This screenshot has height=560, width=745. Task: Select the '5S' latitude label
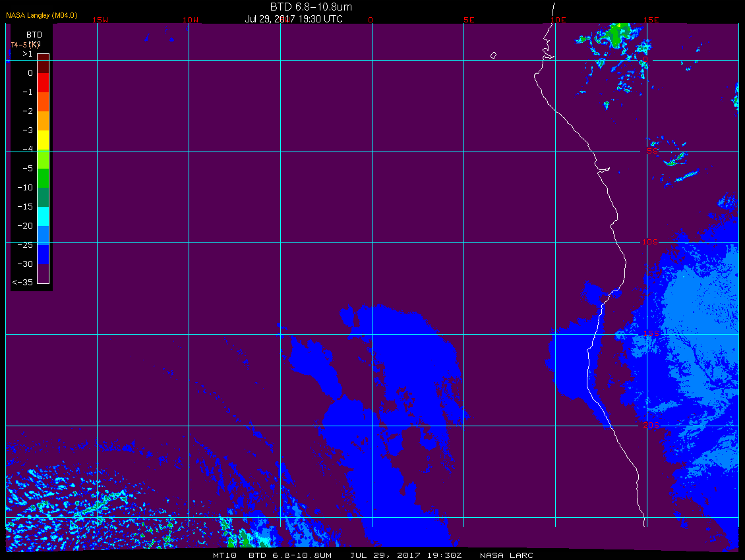[652, 151]
